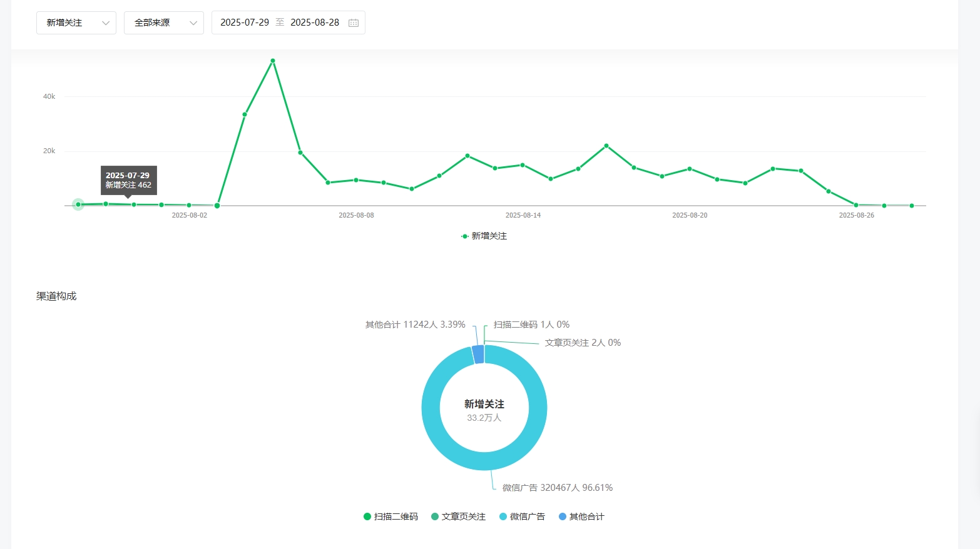Click the 2025-08-20 axis label
Image resolution: width=980 pixels, height=549 pixels.
(x=690, y=215)
